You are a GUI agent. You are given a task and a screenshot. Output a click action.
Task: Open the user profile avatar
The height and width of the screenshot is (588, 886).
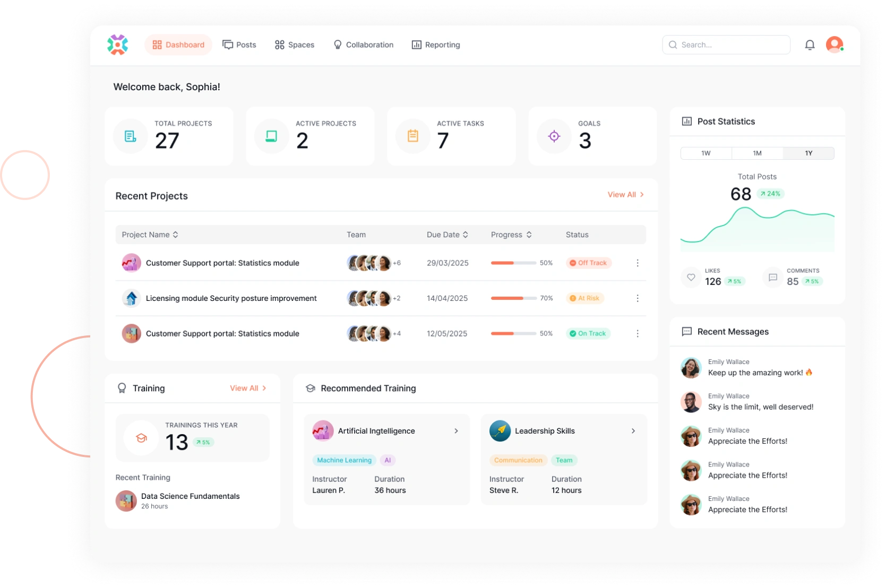(834, 45)
